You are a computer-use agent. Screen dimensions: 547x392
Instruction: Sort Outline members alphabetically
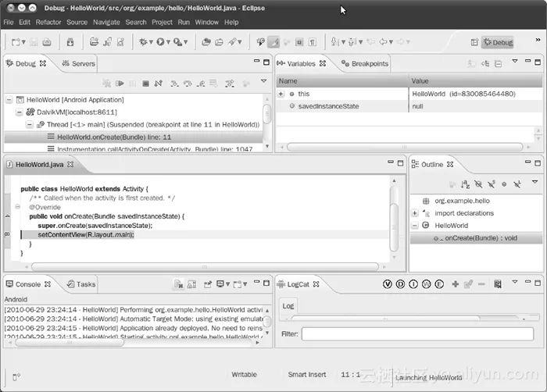[x=466, y=184]
